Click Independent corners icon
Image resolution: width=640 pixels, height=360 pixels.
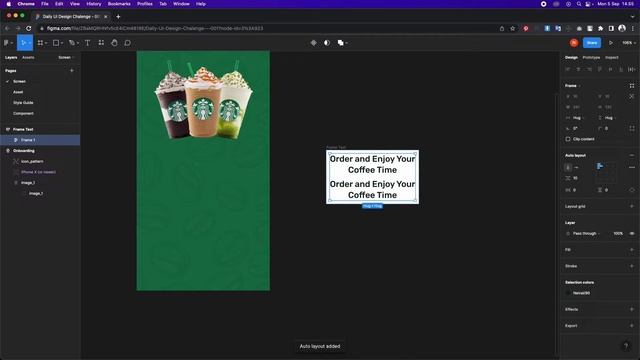[x=632, y=129]
